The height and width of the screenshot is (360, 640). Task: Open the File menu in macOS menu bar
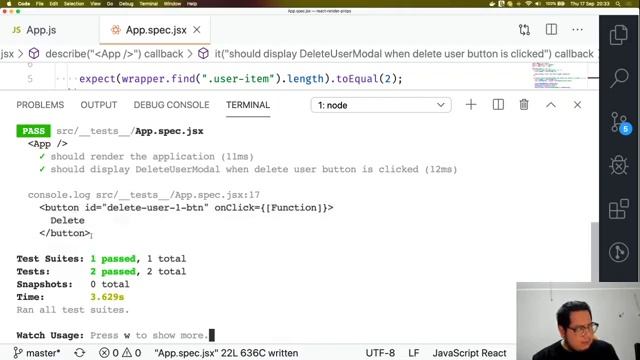point(40,4)
